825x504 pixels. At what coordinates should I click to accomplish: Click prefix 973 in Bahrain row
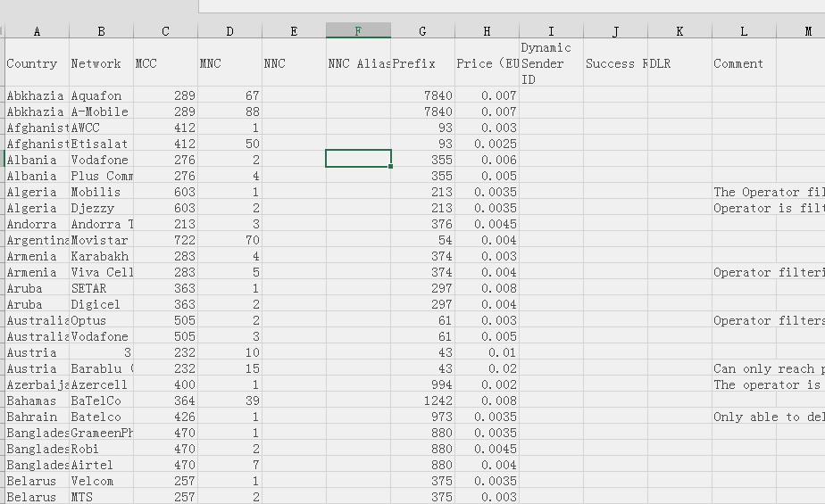pos(422,417)
